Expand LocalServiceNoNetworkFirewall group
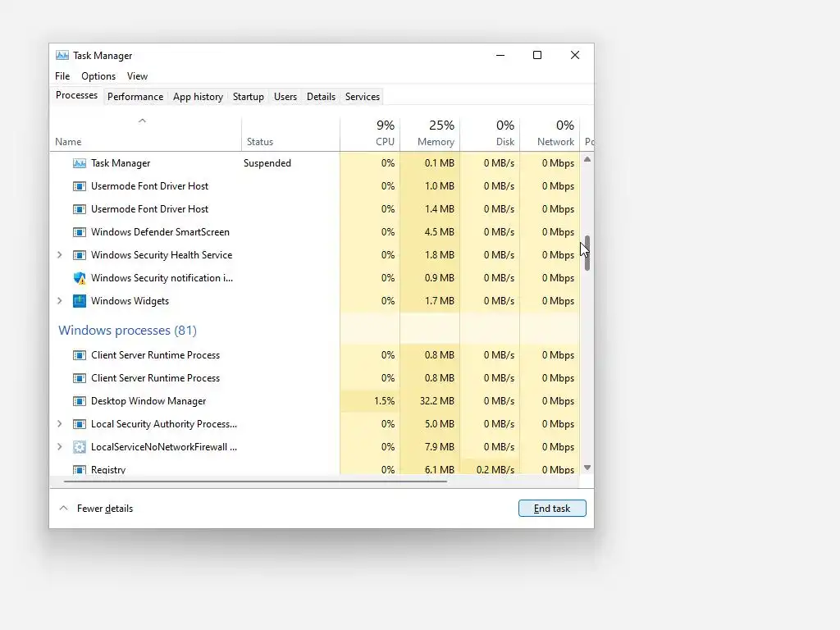The height and width of the screenshot is (630, 840). click(x=59, y=447)
